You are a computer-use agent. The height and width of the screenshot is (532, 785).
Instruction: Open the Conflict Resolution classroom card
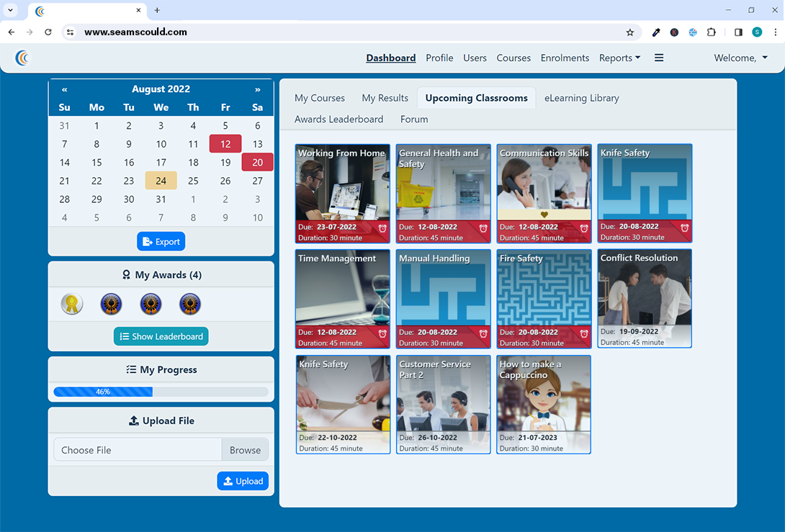(645, 299)
